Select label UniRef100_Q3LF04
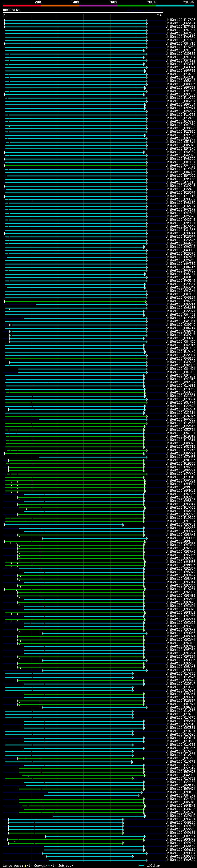The image size is (197, 868). pyautogui.click(x=180, y=50)
